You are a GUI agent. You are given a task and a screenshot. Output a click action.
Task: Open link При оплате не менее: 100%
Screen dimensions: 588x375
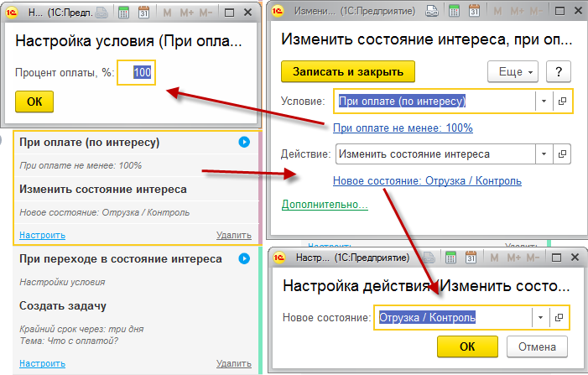coord(403,128)
